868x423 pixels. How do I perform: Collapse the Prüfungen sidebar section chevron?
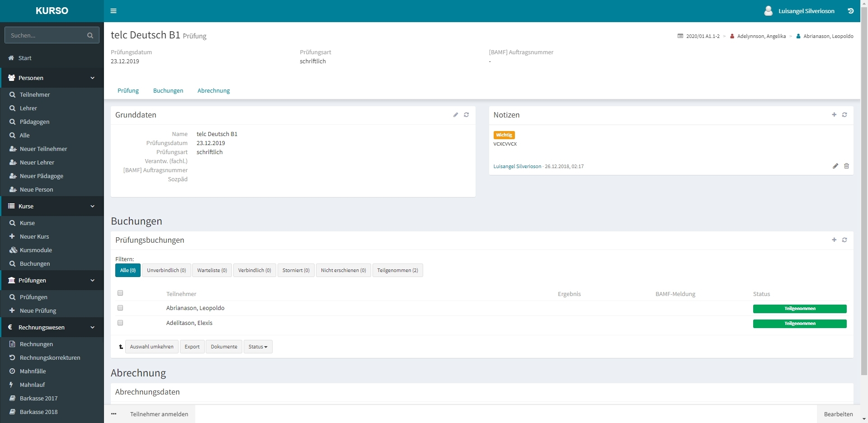click(x=92, y=280)
